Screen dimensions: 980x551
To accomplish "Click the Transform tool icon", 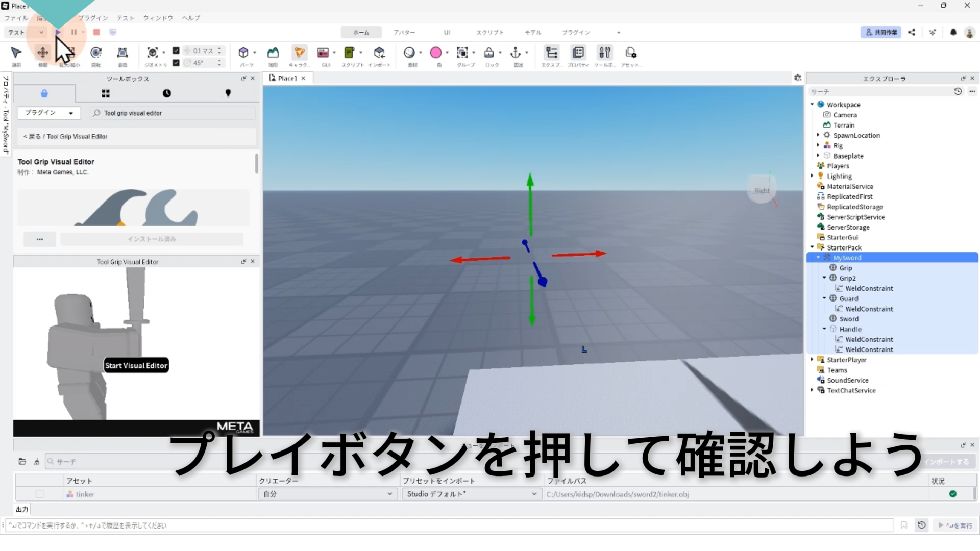I will point(122,53).
